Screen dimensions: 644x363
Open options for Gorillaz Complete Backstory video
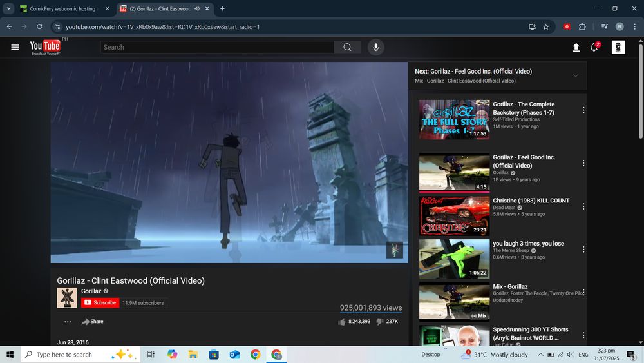coord(583,110)
